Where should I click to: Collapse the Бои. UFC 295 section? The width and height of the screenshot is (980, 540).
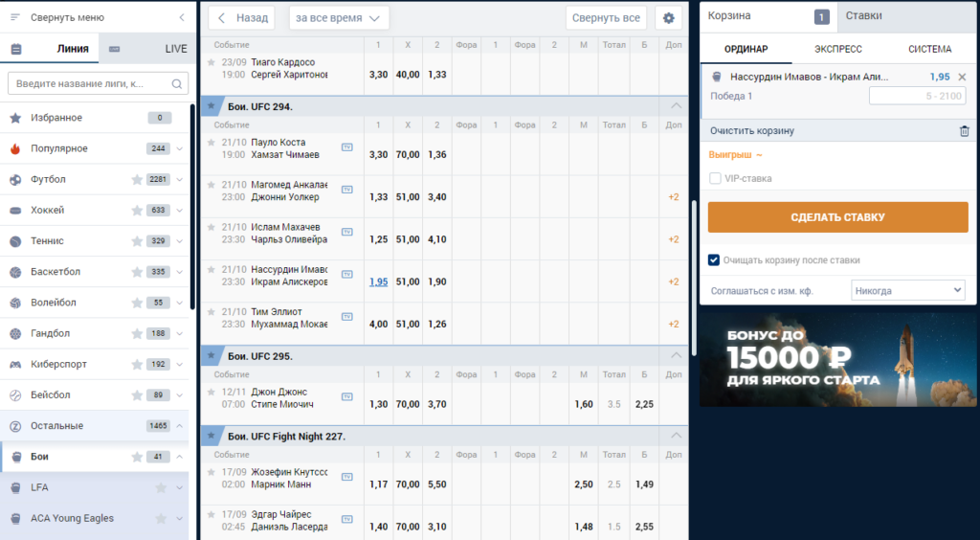coord(677,355)
